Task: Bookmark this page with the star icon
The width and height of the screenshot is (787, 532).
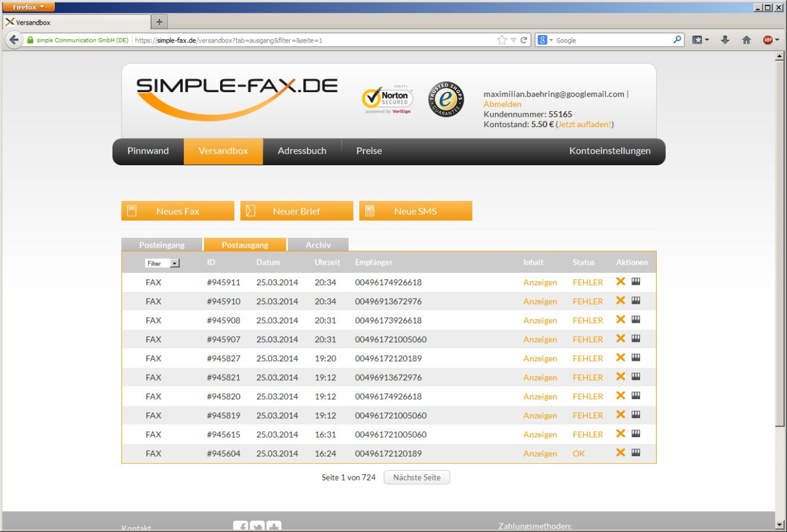Action: point(502,40)
